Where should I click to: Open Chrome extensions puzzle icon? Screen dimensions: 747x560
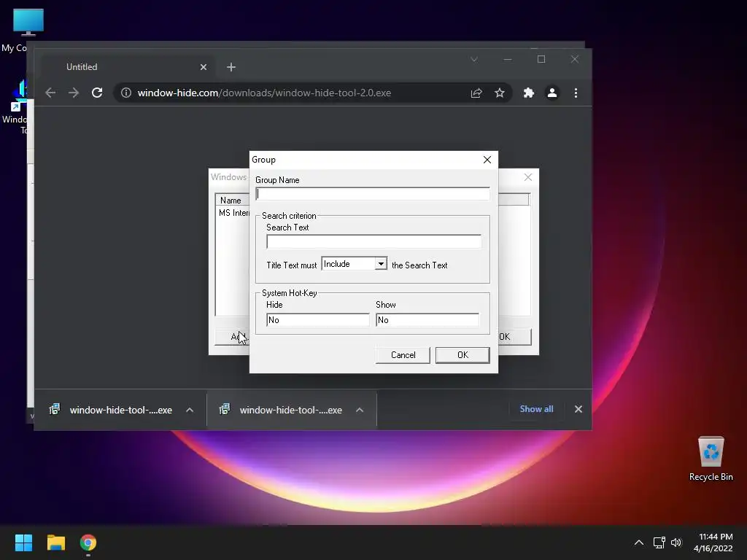(529, 93)
